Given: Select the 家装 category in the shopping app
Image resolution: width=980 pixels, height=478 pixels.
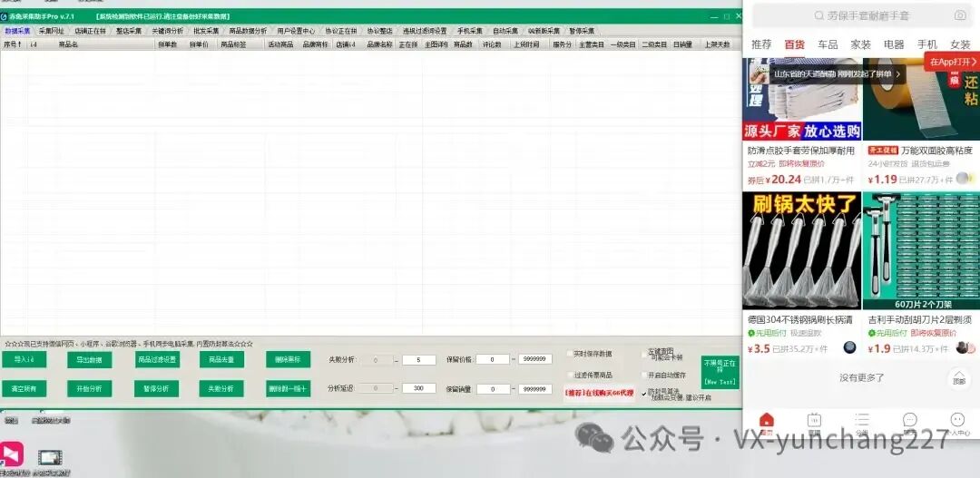Looking at the screenshot, I should coord(860,45).
